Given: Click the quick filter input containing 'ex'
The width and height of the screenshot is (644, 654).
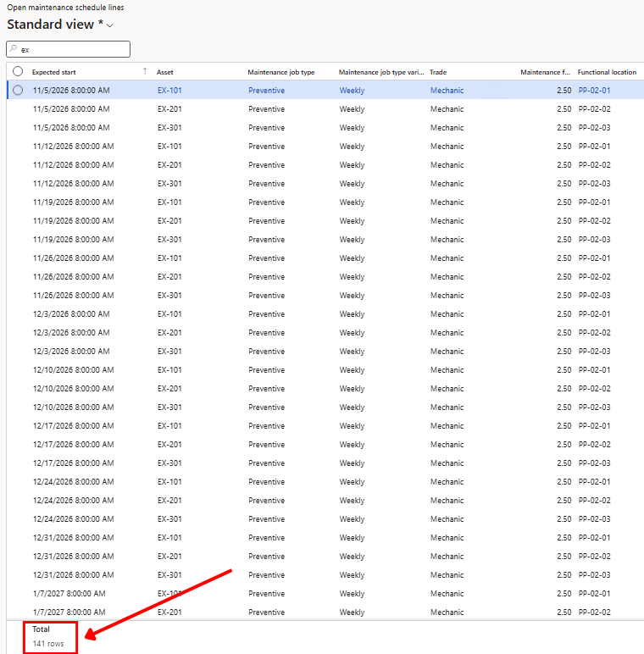Looking at the screenshot, I should click(x=68, y=49).
